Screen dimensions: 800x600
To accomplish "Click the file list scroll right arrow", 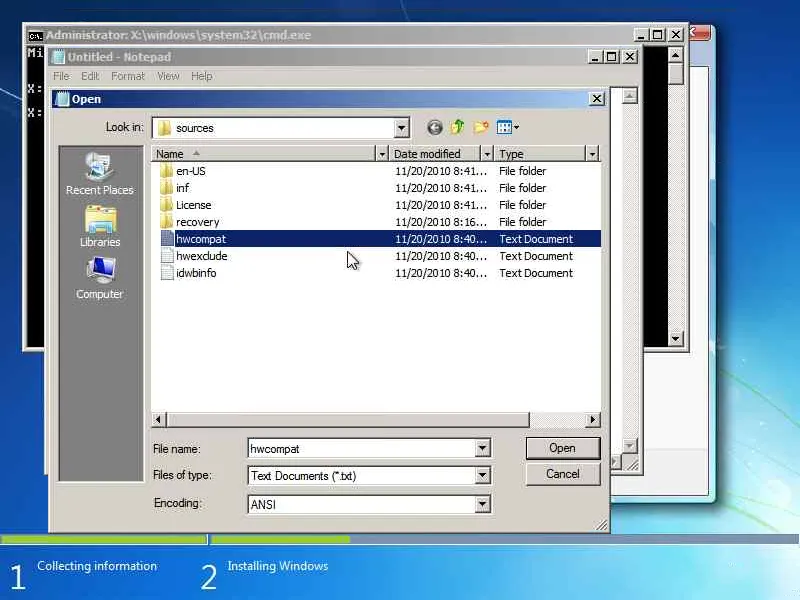I will pyautogui.click(x=592, y=419).
